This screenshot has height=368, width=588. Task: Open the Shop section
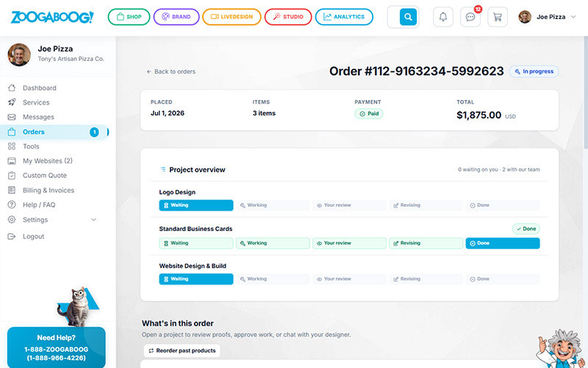pyautogui.click(x=129, y=17)
